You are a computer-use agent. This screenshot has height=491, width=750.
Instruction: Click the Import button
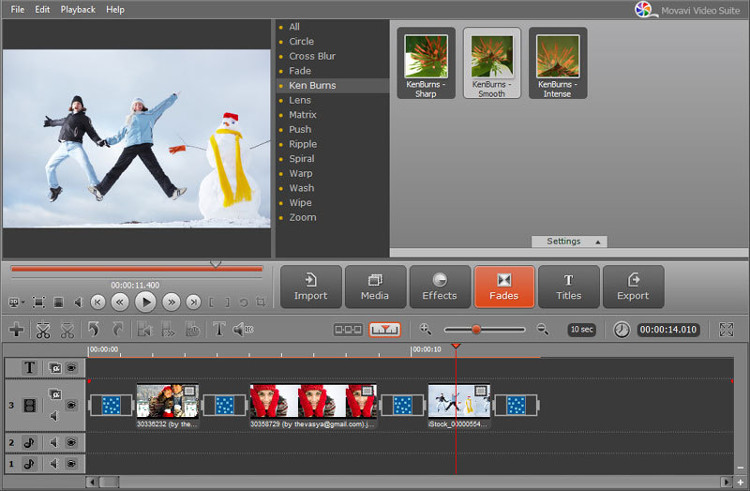tap(310, 287)
